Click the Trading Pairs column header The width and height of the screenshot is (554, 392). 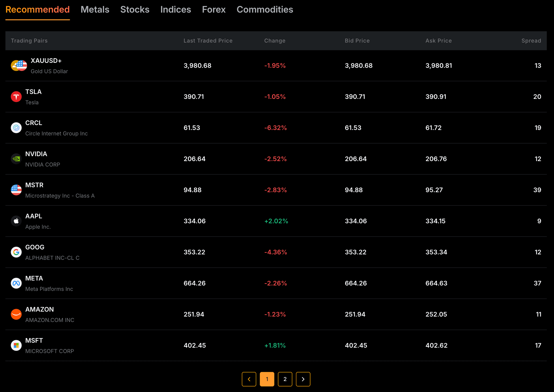tap(29, 41)
